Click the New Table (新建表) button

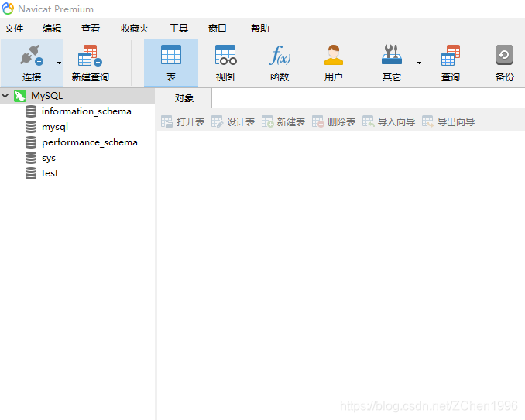(283, 121)
